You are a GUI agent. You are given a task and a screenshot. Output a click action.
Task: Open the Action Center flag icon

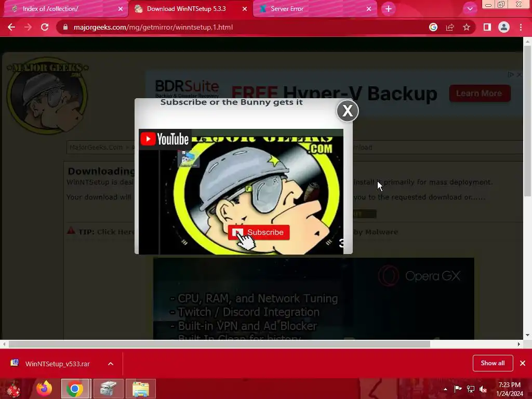pos(458,389)
